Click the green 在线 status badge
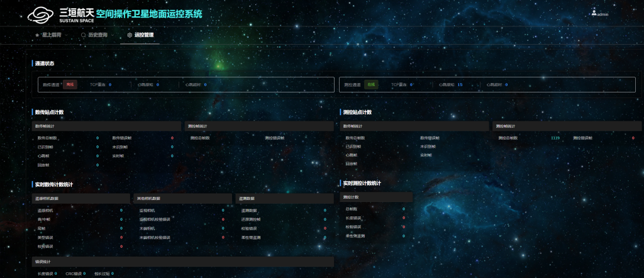The height and width of the screenshot is (278, 644). click(371, 84)
